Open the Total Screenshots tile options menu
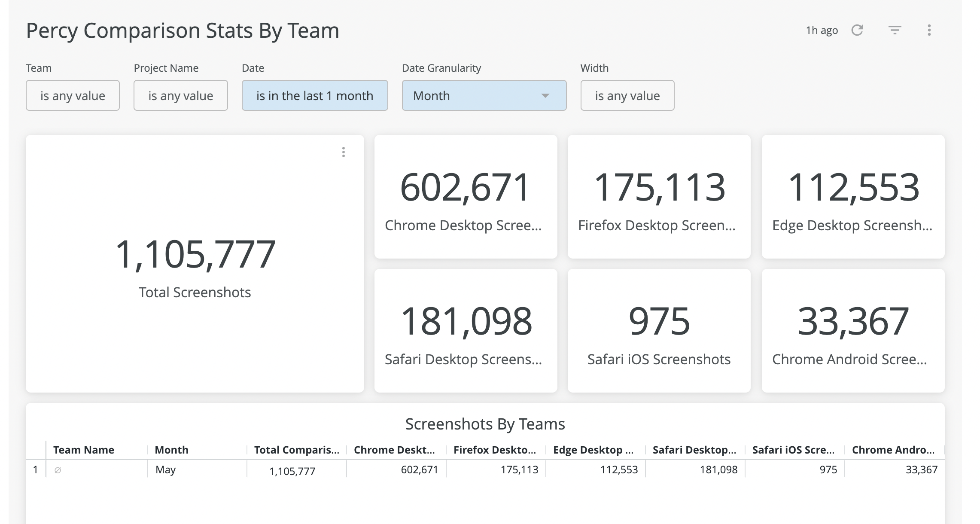The width and height of the screenshot is (980, 524). coord(343,152)
